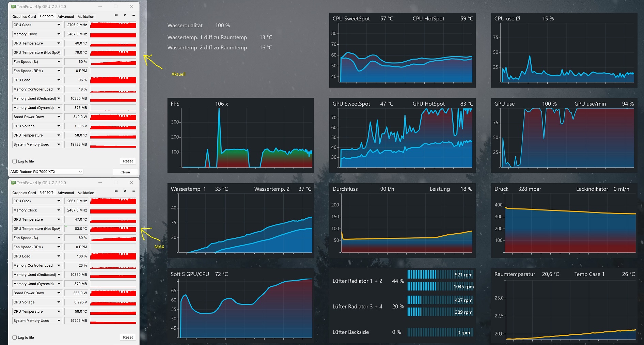
Task: Expand GPU Temperature dropdown showing 47.0 °C
Action: pos(59,219)
